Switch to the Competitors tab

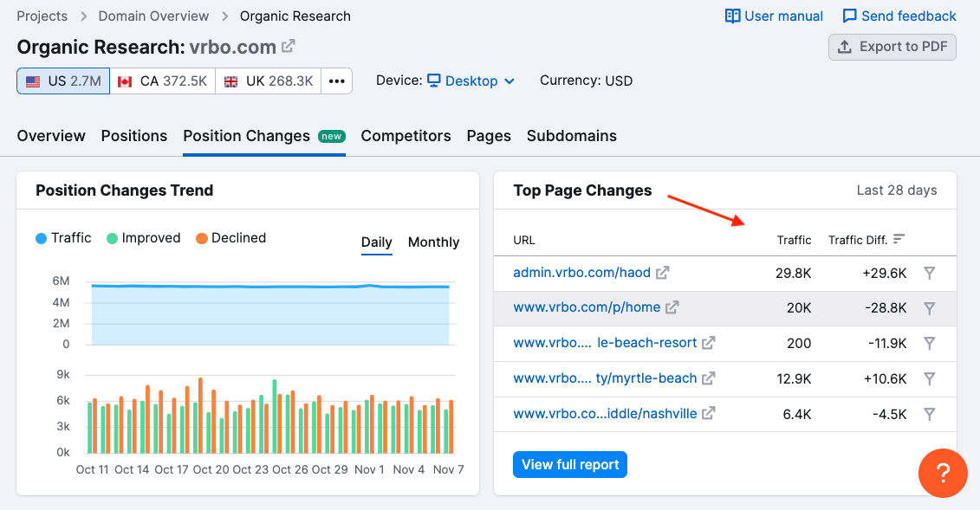tap(406, 136)
